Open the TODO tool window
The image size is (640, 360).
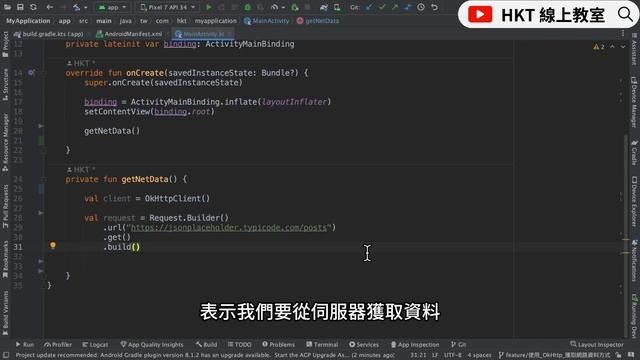(240, 344)
